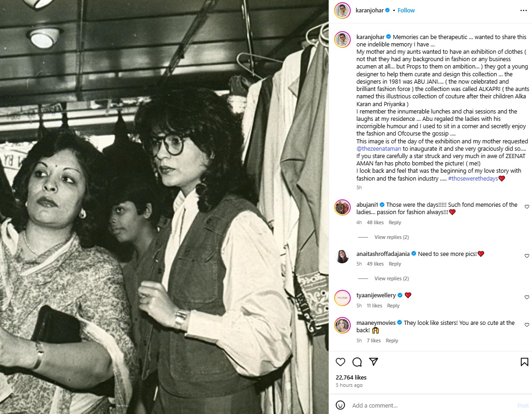Viewport: 532px width, 414px height.
Task: Like anaitashroffadajania's comment
Action: [x=526, y=256]
